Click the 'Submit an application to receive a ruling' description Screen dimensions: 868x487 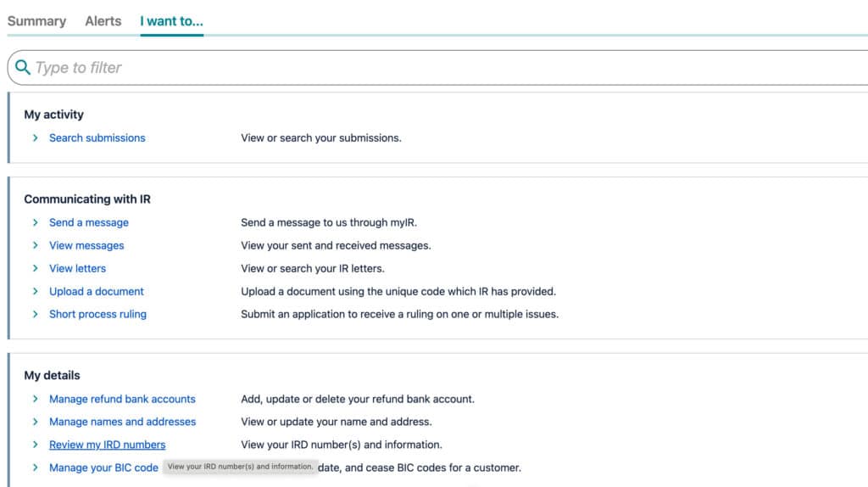(400, 314)
